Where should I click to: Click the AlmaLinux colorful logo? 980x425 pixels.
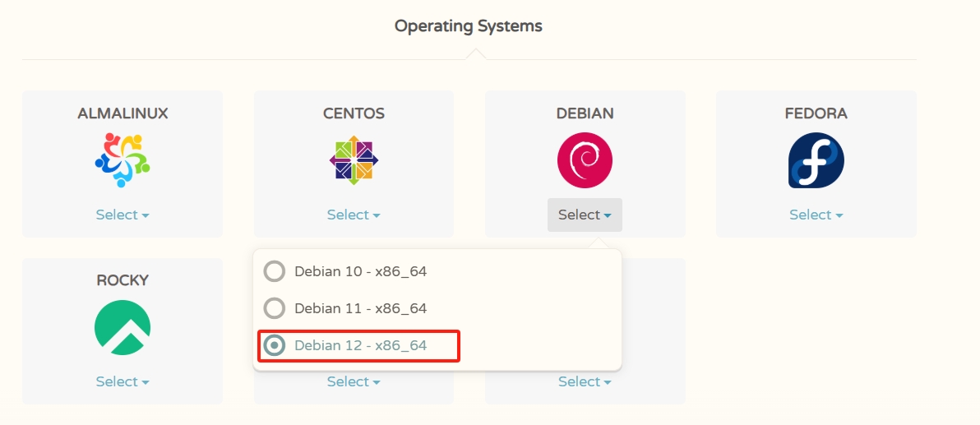[x=122, y=160]
